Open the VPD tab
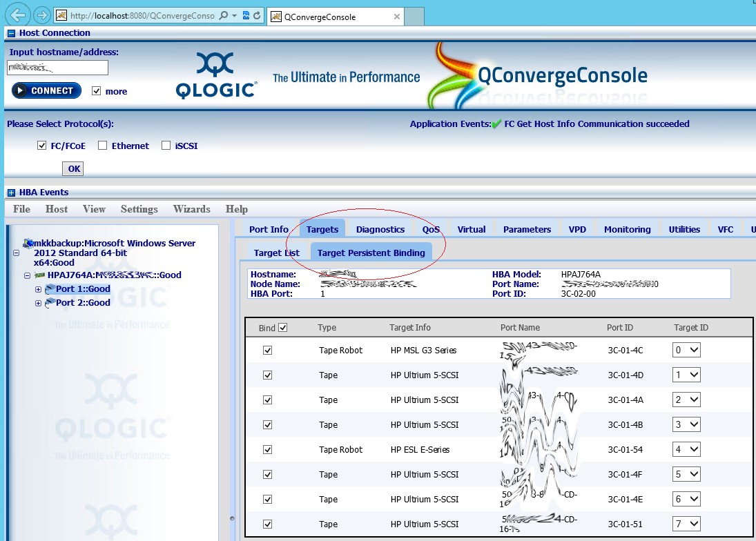 coord(577,229)
